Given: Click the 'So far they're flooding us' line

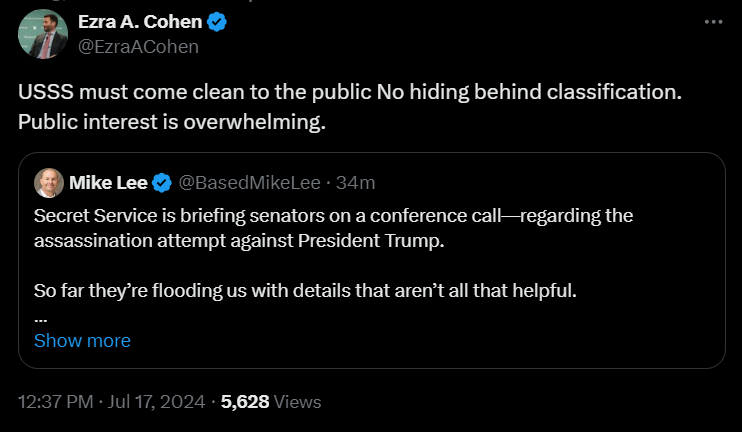Looking at the screenshot, I should tap(307, 291).
